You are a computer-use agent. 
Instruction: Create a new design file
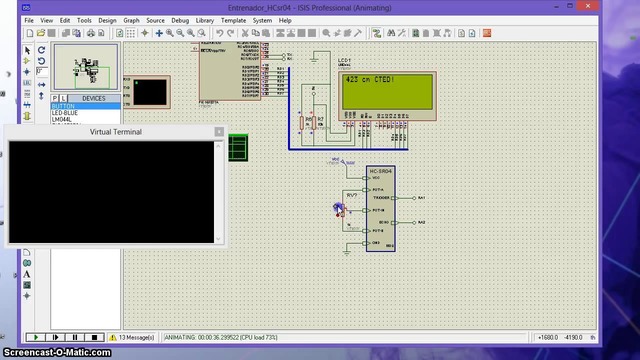pyautogui.click(x=30, y=33)
